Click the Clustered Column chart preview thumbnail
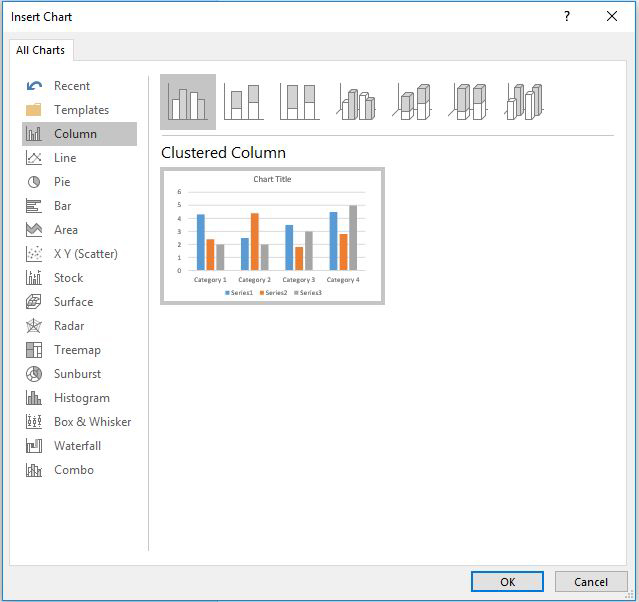639x602 pixels. coord(272,236)
